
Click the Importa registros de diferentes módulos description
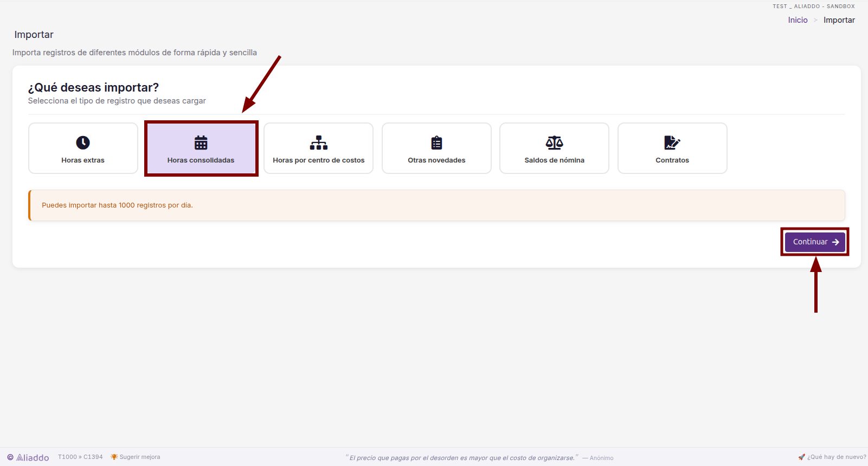(x=134, y=53)
